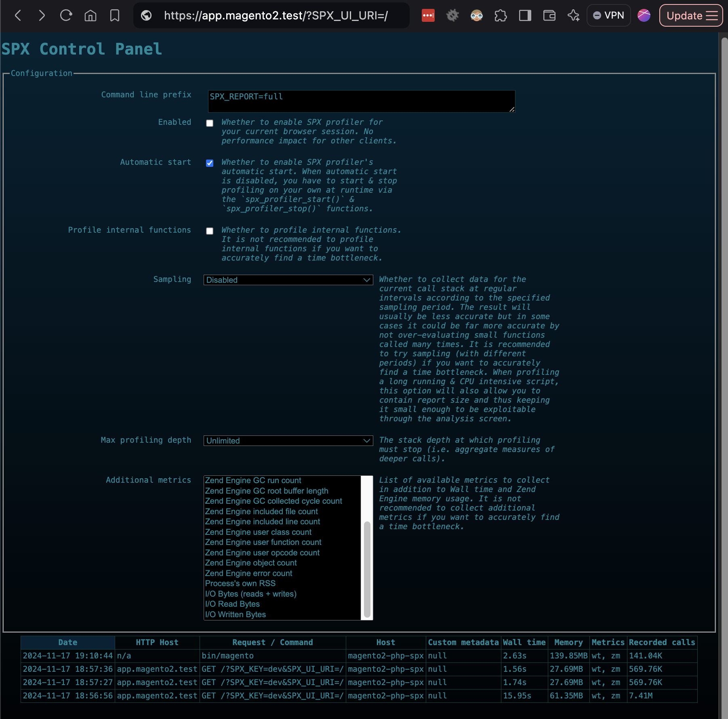Click the home button in the toolbar
The image size is (728, 719).
pos(90,15)
